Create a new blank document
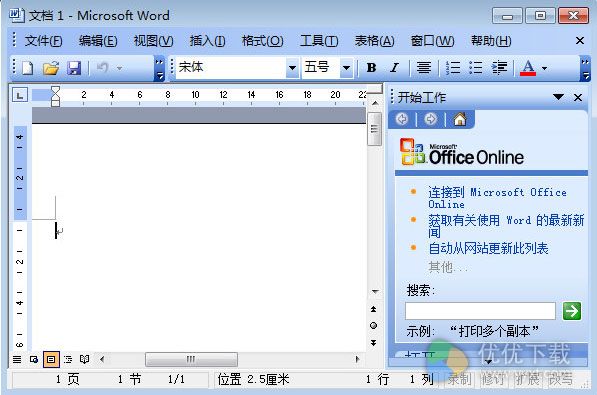The height and width of the screenshot is (395, 597). [28, 68]
